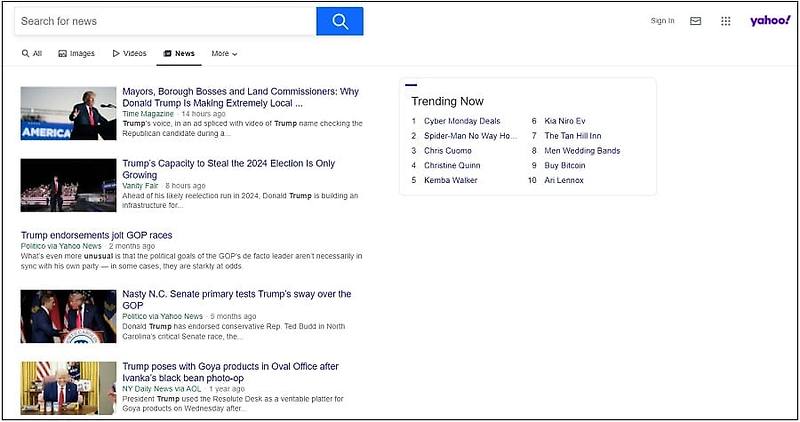Click the Trending Now heading
This screenshot has width=800, height=422.
pyautogui.click(x=447, y=101)
